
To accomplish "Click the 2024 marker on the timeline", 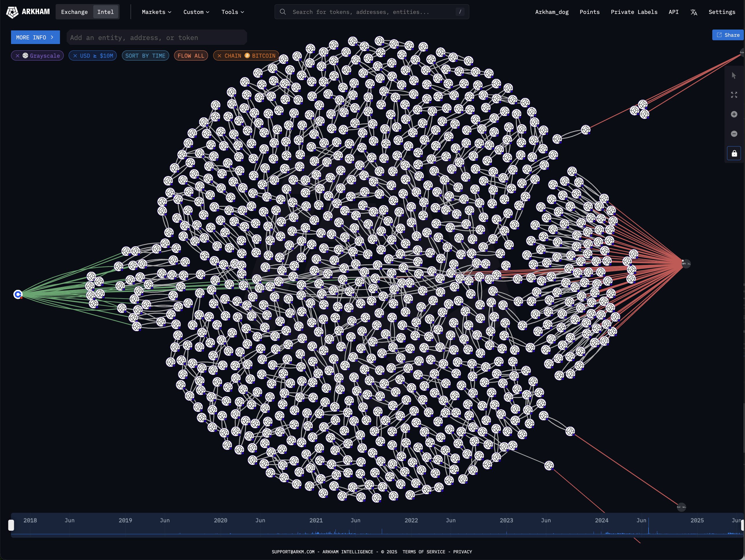I will click(x=602, y=521).
